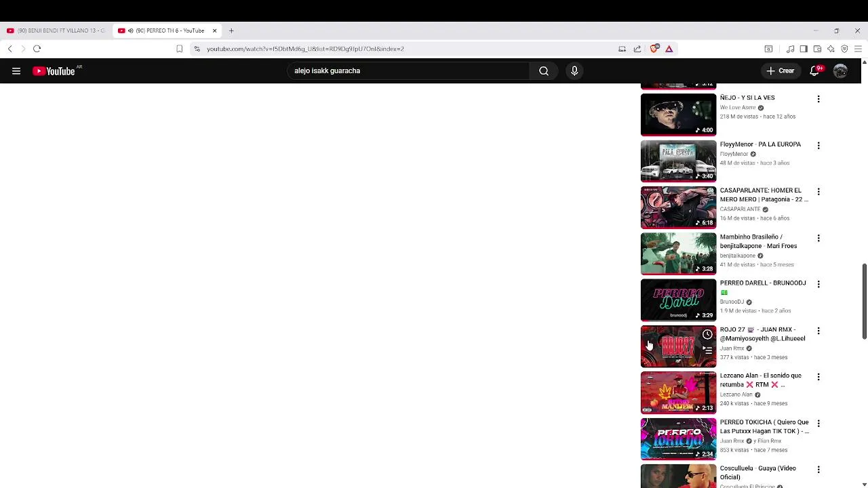Click the page vertical scrollbar thumb
Viewport: 868px width, 488px height.
pos(864,301)
